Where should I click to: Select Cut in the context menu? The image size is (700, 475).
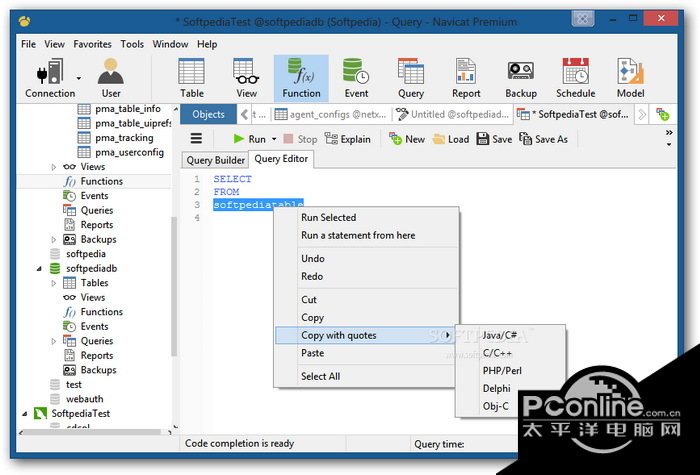(x=309, y=300)
